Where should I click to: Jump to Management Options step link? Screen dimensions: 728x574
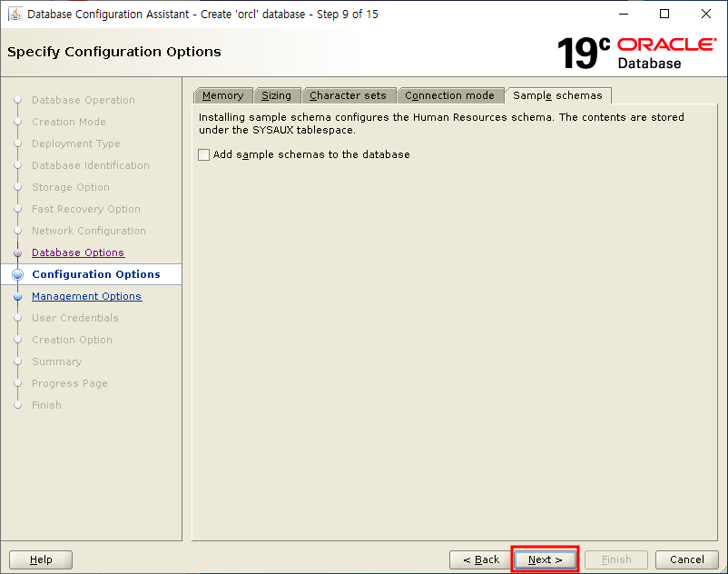[86, 296]
